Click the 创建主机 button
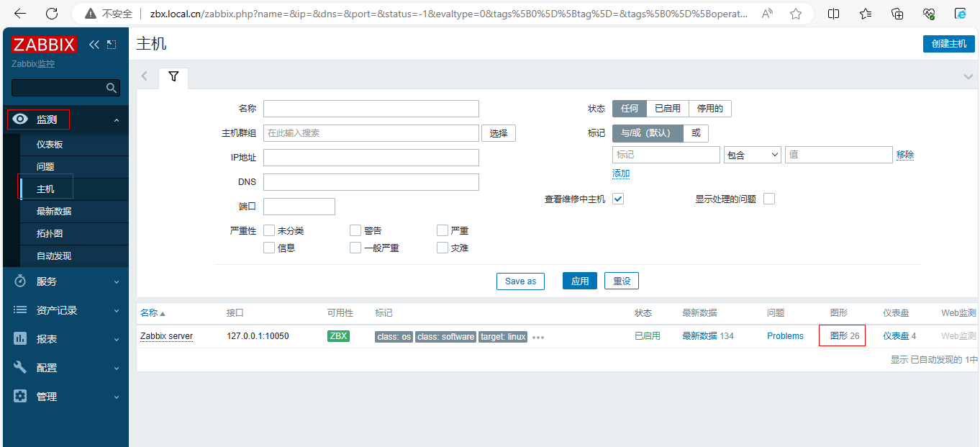The width and height of the screenshot is (980, 447). pyautogui.click(x=948, y=44)
